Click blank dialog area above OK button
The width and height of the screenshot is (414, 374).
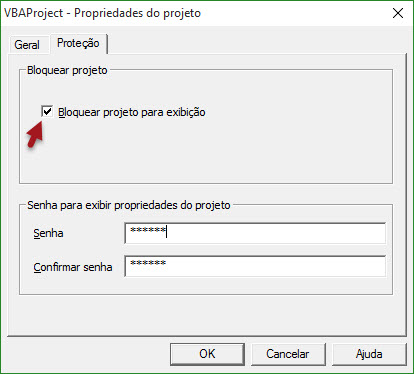tap(207, 315)
